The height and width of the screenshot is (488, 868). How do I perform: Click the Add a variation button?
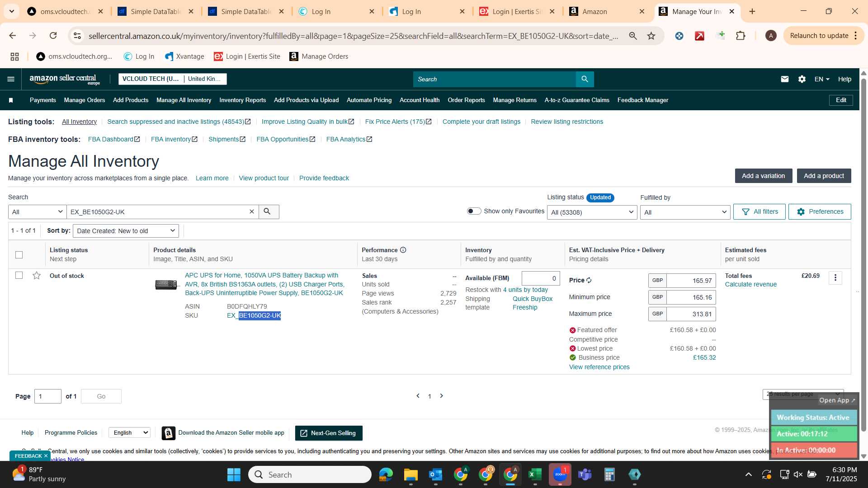pos(764,176)
